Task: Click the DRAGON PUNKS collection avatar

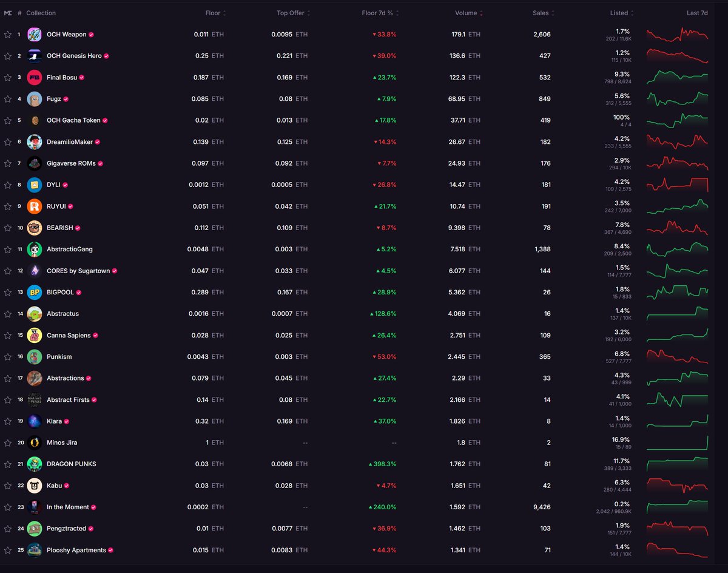Action: tap(35, 464)
